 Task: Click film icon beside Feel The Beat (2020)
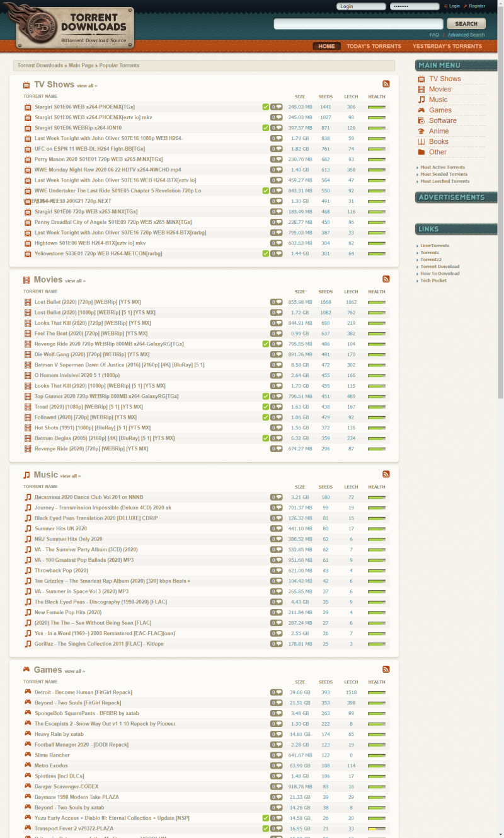(28, 334)
